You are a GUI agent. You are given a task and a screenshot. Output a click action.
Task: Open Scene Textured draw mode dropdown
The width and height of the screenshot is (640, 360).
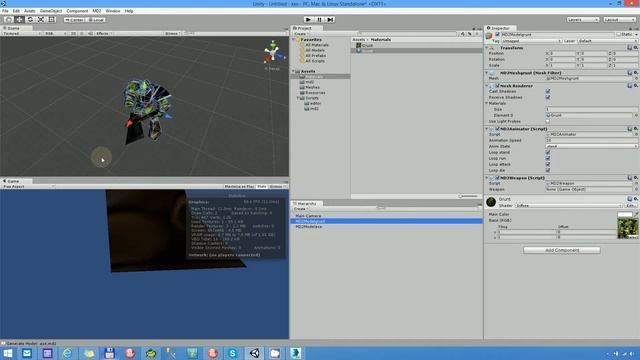[x=21, y=33]
